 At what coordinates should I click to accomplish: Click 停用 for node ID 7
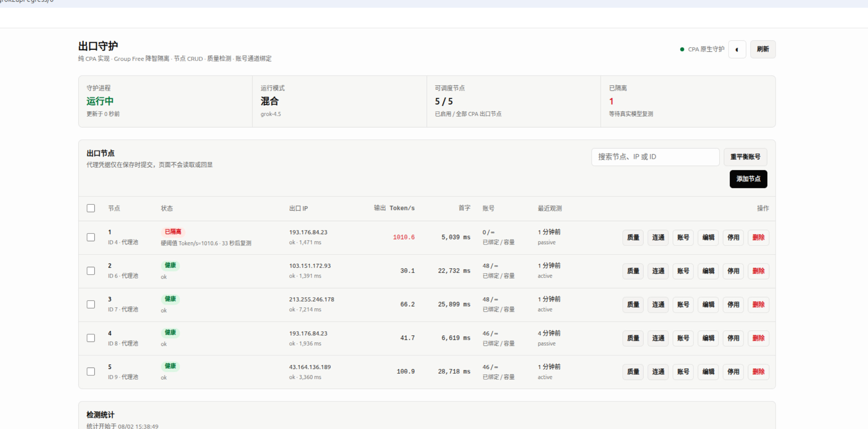tap(733, 304)
